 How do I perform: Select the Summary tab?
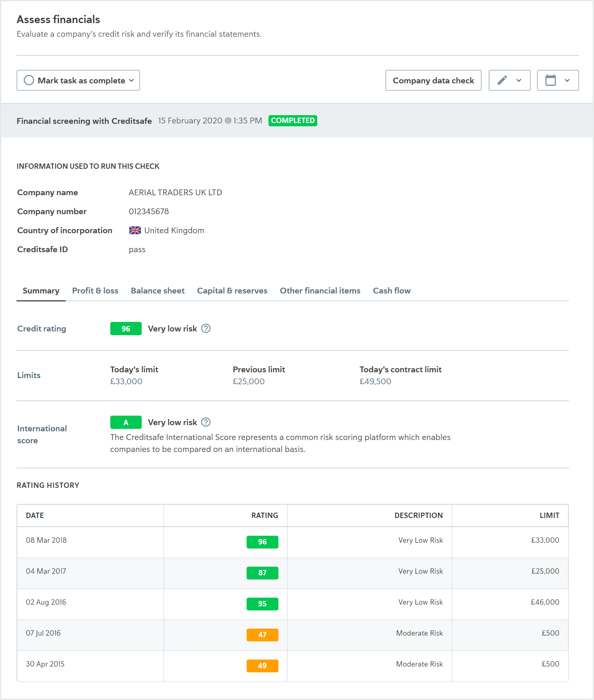[x=41, y=291]
